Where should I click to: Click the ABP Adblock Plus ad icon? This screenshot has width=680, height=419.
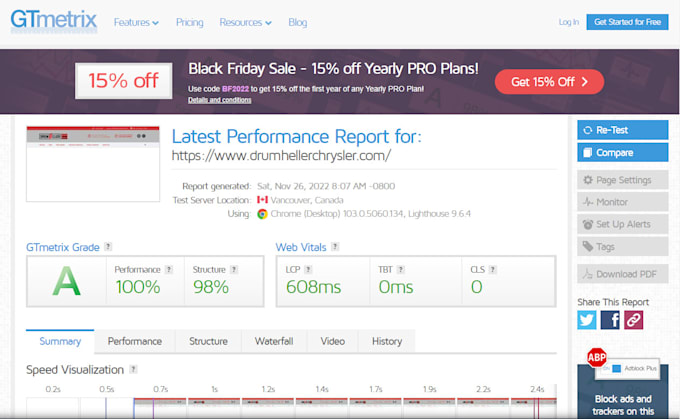point(597,357)
